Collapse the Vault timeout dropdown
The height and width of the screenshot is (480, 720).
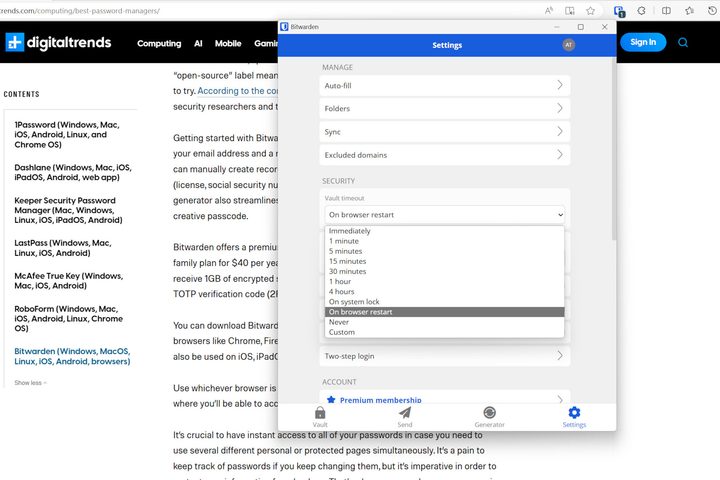click(444, 215)
